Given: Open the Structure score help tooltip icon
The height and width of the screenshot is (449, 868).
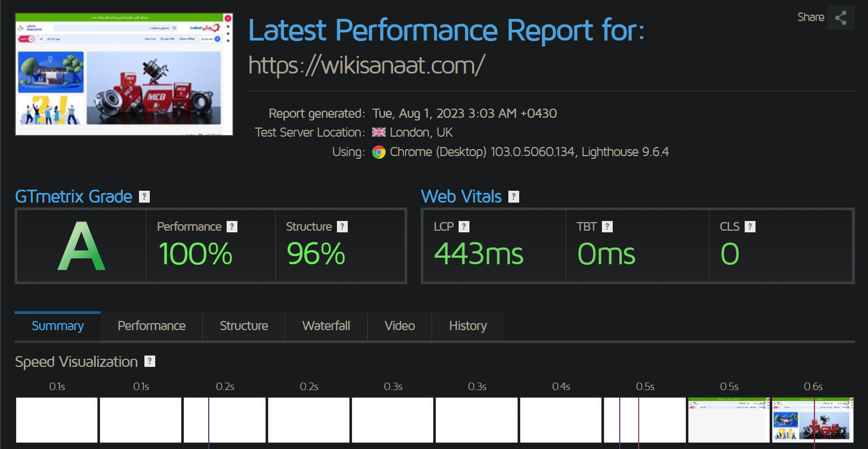Looking at the screenshot, I should pyautogui.click(x=342, y=227).
